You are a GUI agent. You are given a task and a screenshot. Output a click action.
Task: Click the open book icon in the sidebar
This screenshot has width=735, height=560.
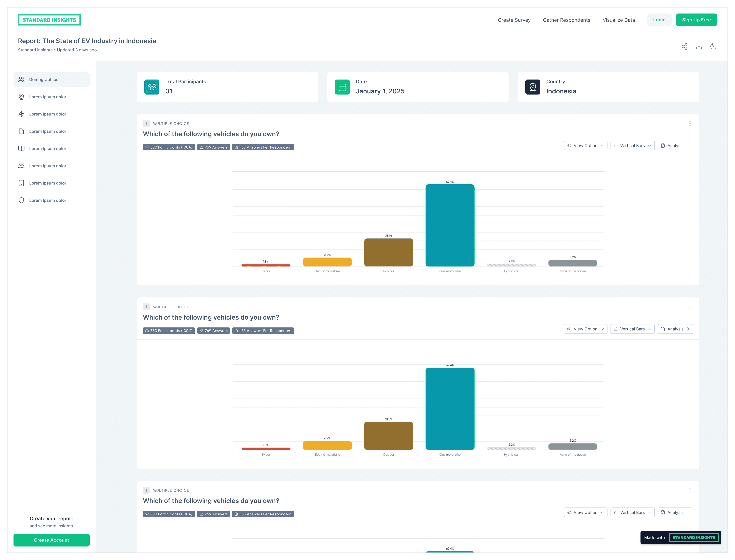pos(21,149)
